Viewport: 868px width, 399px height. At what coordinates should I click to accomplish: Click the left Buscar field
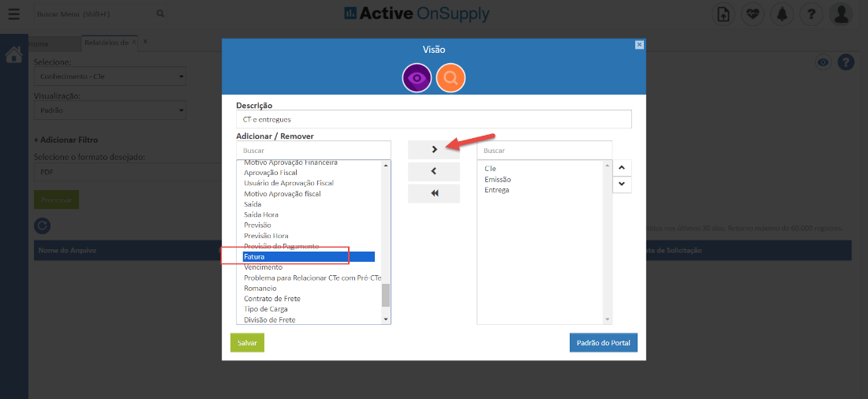(313, 150)
